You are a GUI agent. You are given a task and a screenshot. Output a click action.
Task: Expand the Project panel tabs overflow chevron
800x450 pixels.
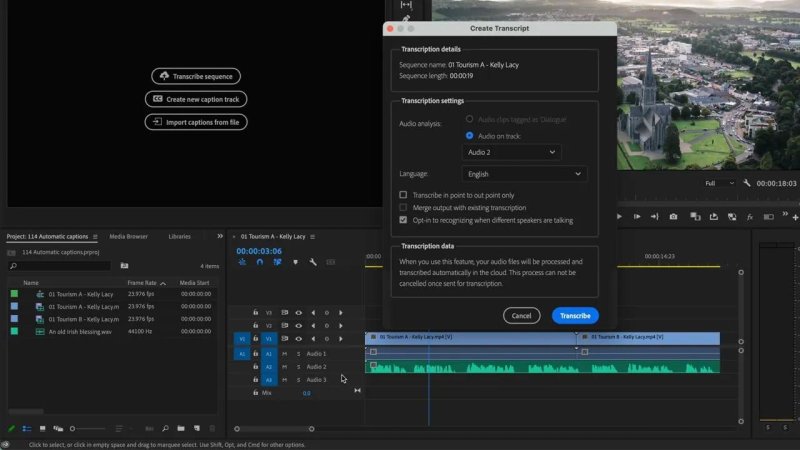[220, 236]
